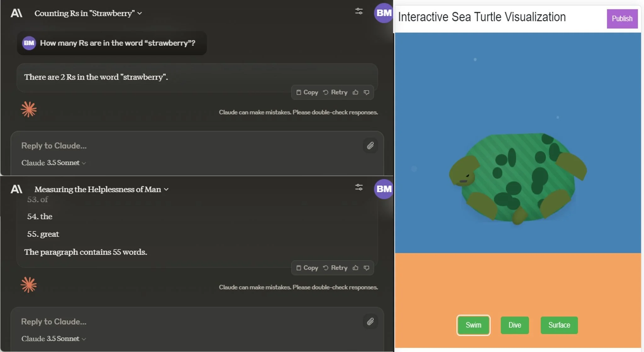Click the Dive button
Viewport: 644px width, 352px height.
point(514,325)
